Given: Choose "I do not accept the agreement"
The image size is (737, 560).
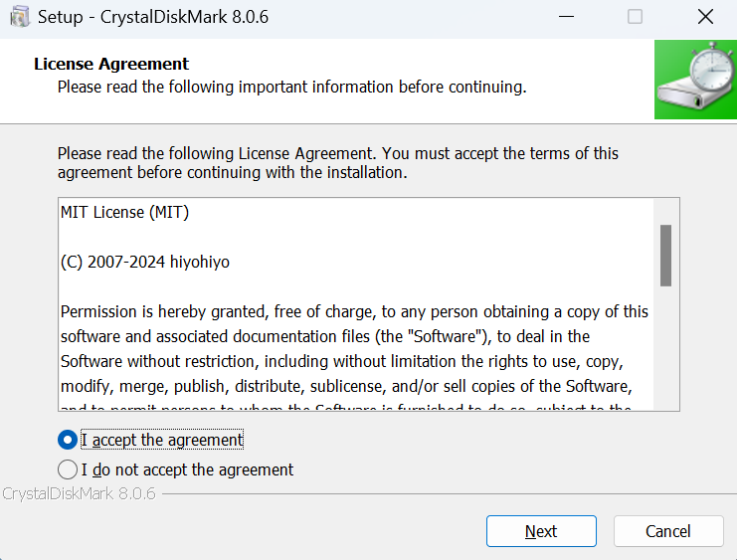Looking at the screenshot, I should 68,469.
